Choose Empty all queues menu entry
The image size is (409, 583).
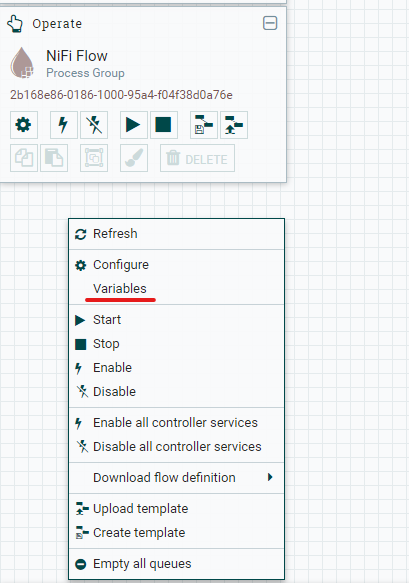(x=177, y=564)
